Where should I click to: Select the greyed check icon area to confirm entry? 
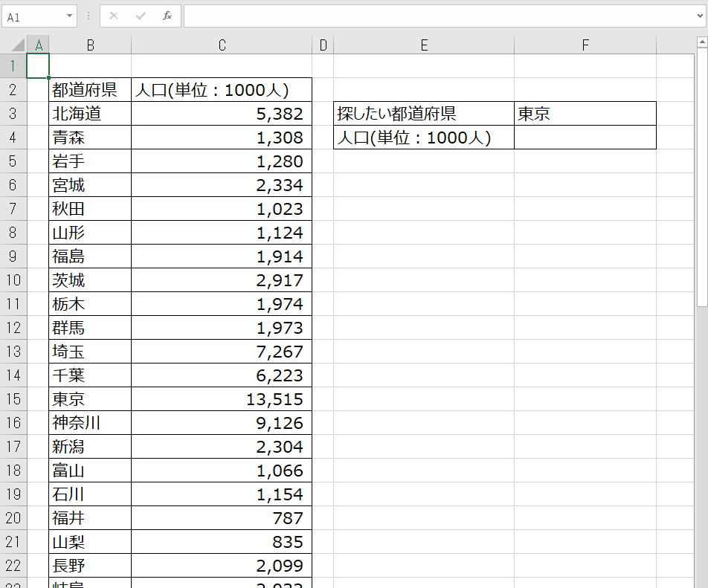point(139,16)
